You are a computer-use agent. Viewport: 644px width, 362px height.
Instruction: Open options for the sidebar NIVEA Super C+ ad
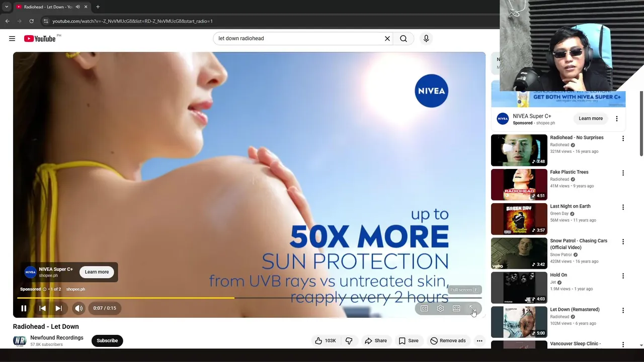(x=617, y=119)
